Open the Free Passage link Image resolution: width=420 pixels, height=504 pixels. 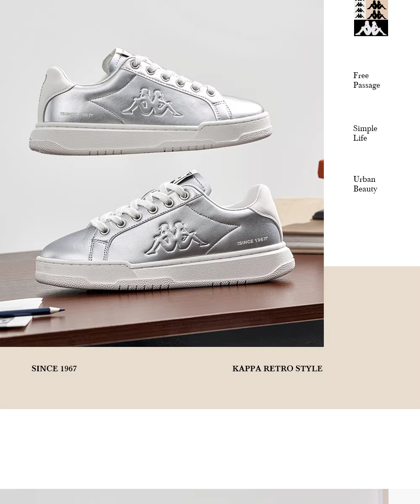[366, 80]
